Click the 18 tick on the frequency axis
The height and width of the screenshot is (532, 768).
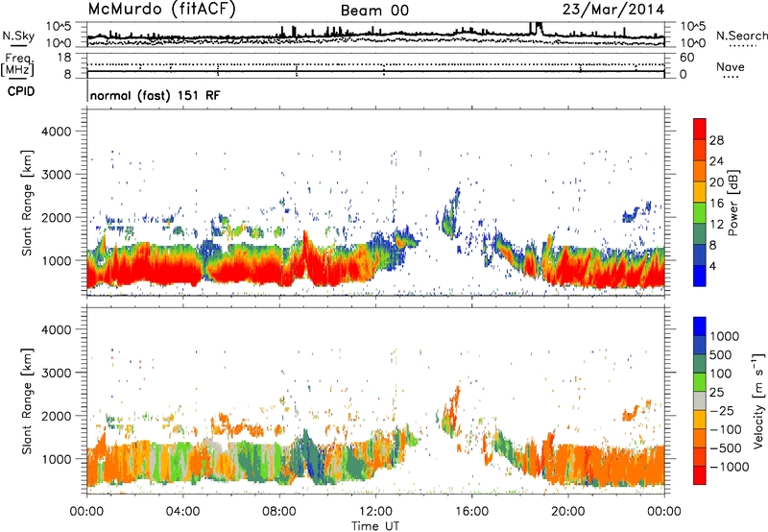(x=64, y=58)
